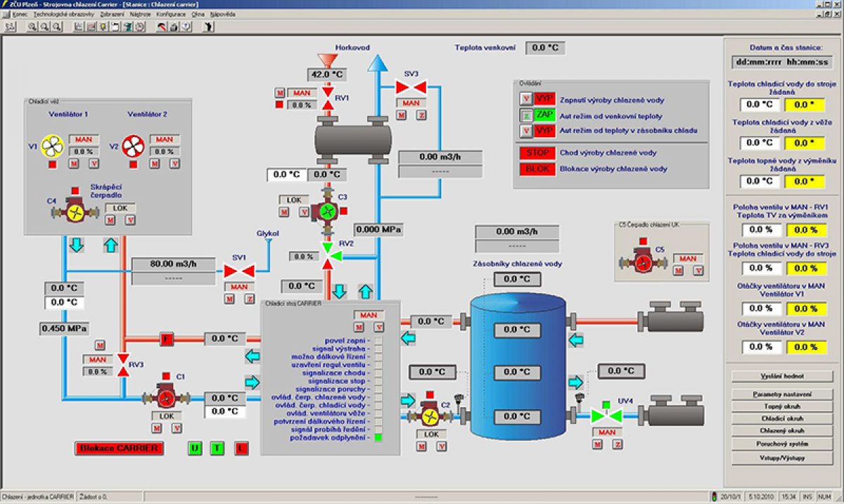This screenshot has width=844, height=504.
Task: Click the C3 green pump icon
Action: (326, 211)
